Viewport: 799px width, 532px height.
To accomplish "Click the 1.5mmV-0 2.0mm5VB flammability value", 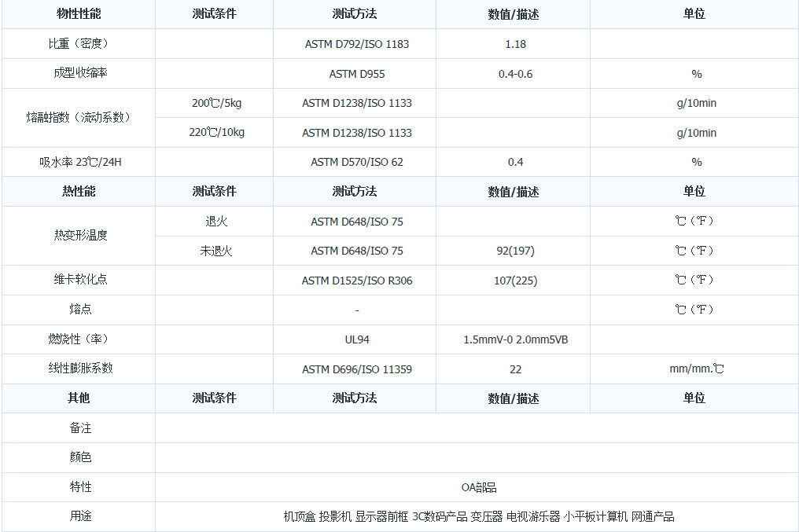I will tap(515, 339).
